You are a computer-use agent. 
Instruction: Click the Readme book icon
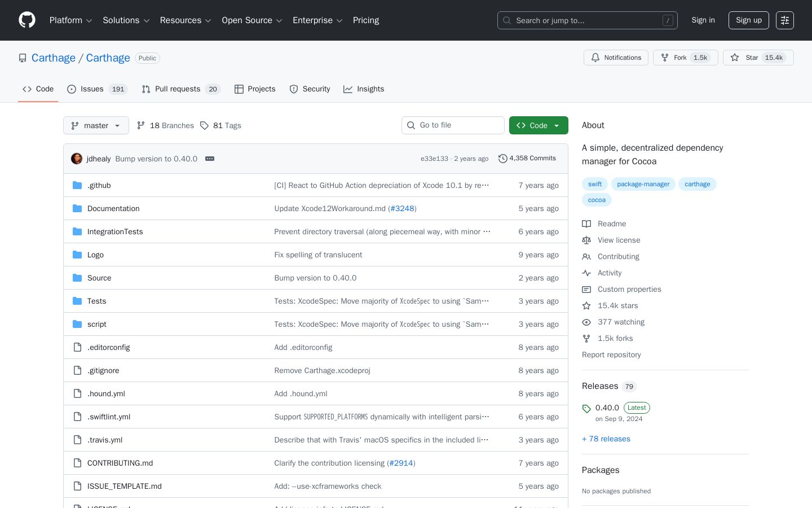tap(586, 224)
